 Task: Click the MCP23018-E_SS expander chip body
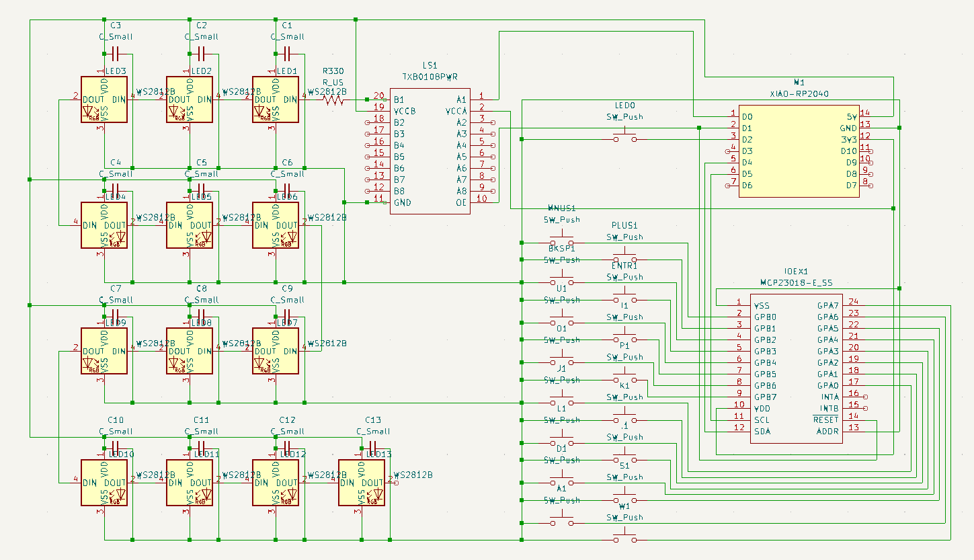(797, 368)
